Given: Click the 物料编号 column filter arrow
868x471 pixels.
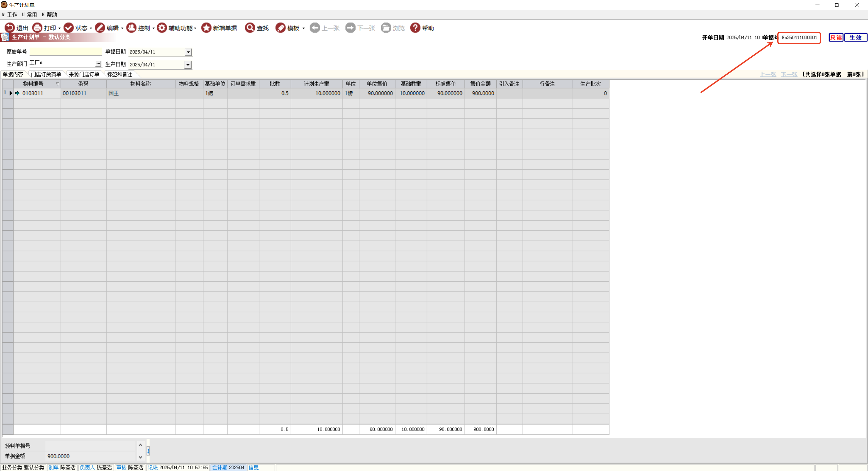Looking at the screenshot, I should coord(57,84).
